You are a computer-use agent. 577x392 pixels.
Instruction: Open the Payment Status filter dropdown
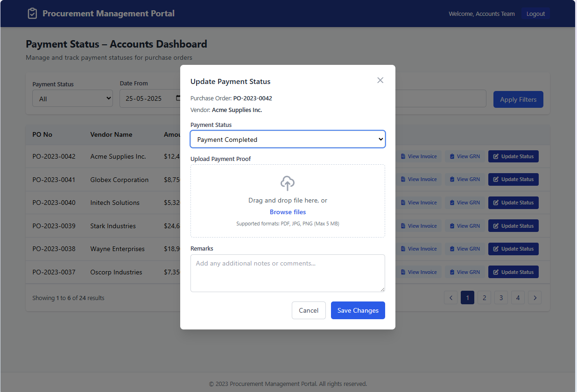[72, 98]
